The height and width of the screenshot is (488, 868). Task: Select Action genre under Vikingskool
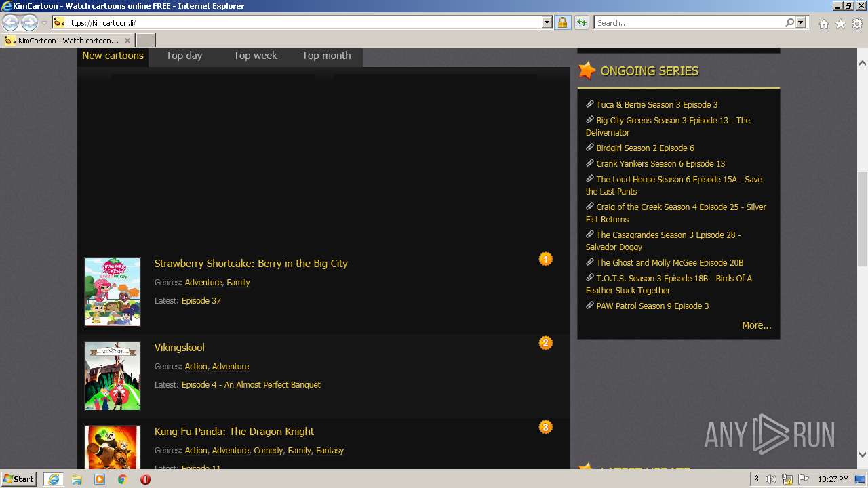click(x=196, y=367)
